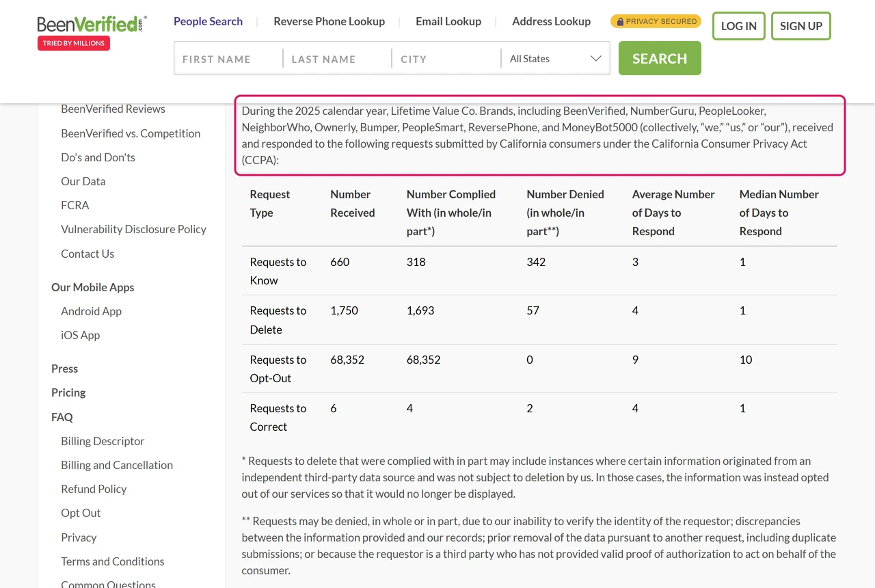
Task: Focus the Last Name input field
Action: click(338, 59)
